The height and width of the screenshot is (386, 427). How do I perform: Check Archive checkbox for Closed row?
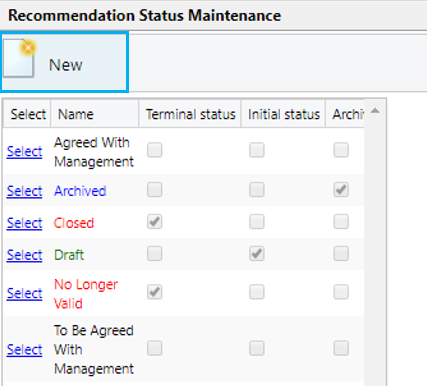pos(341,222)
